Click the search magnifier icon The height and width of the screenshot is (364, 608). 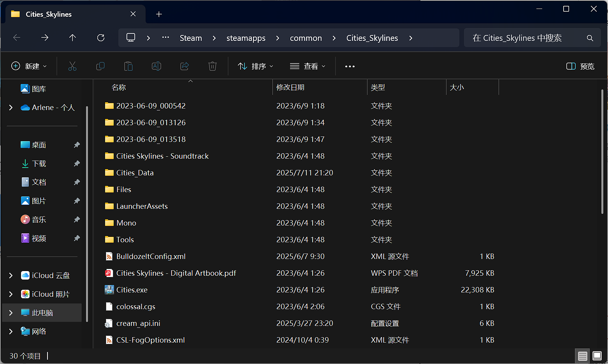(590, 38)
